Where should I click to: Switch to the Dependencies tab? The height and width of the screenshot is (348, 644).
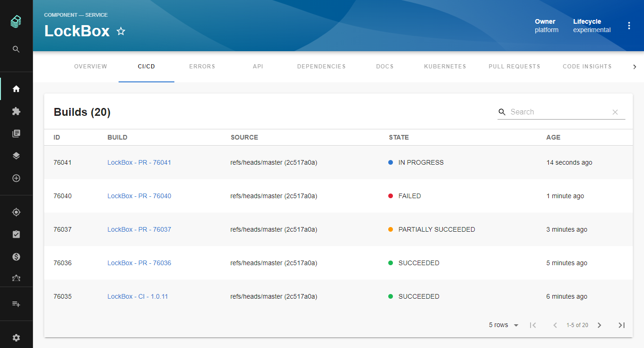coord(321,67)
